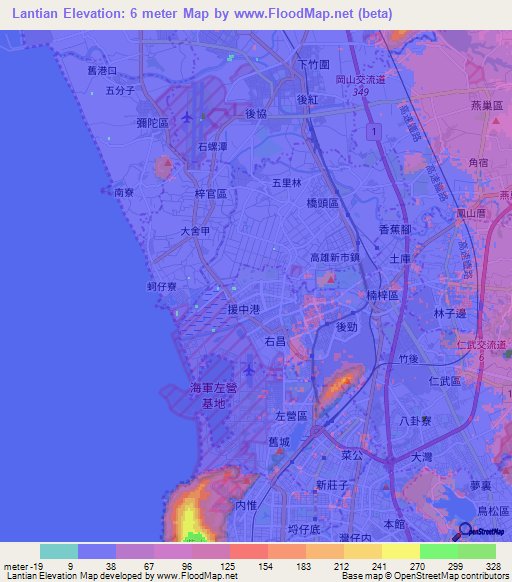Click the 林子邊 place label
The image size is (512, 582).
click(450, 313)
